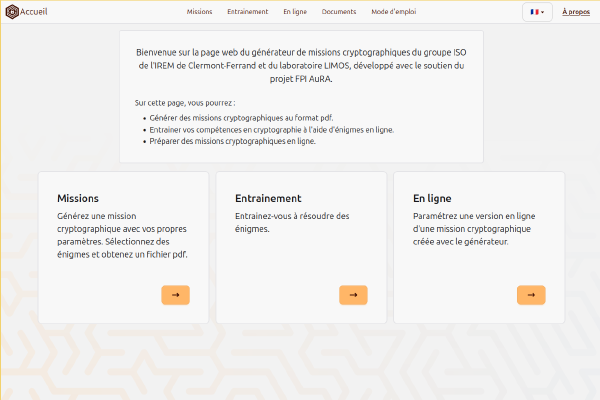The image size is (600, 400).
Task: Open En ligne in the top navigation
Action: (295, 12)
